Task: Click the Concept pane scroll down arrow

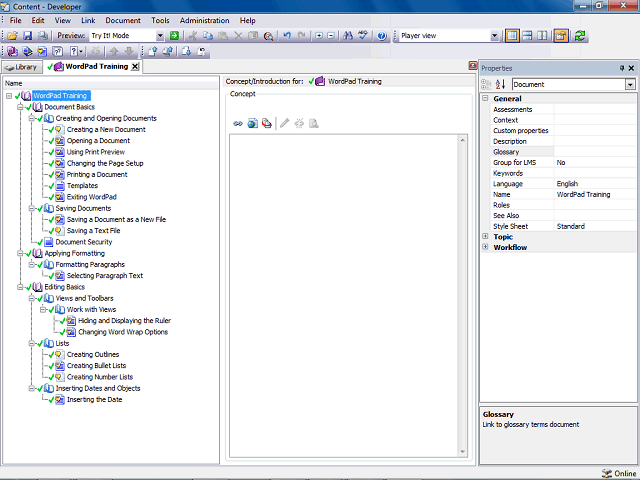Action: [462, 451]
